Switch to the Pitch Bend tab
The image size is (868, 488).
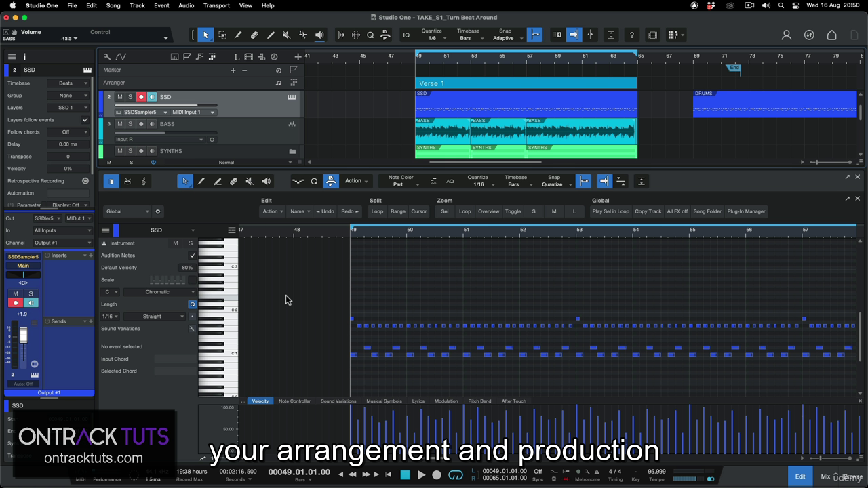point(479,401)
